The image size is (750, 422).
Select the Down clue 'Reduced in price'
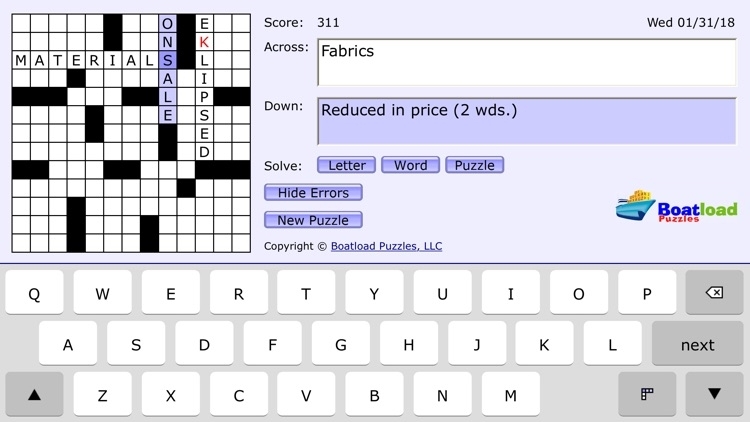coord(527,121)
